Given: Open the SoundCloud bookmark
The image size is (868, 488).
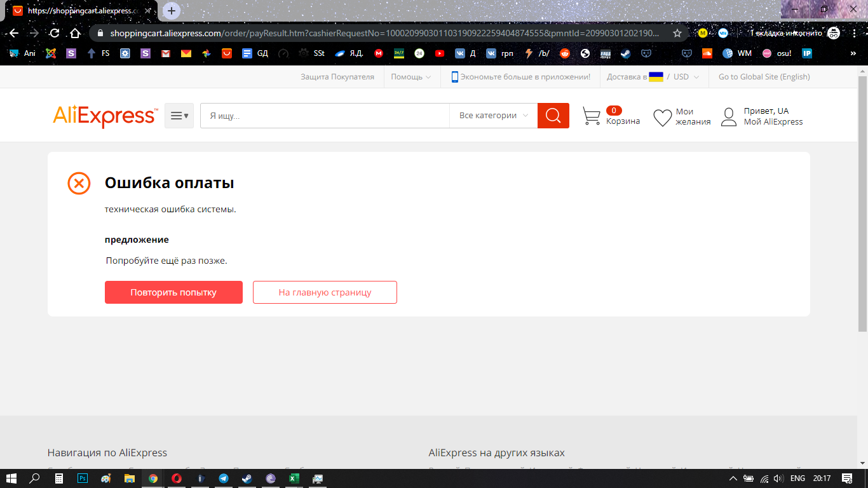Looking at the screenshot, I should (707, 53).
